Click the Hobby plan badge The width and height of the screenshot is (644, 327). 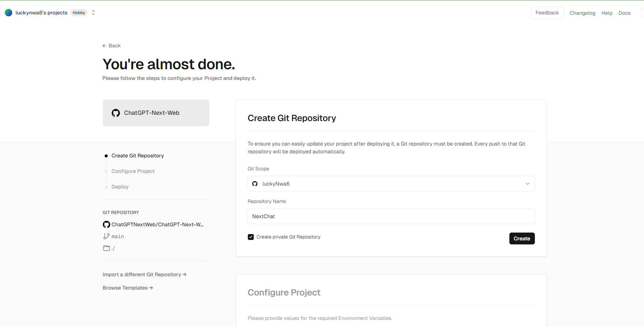tap(79, 13)
